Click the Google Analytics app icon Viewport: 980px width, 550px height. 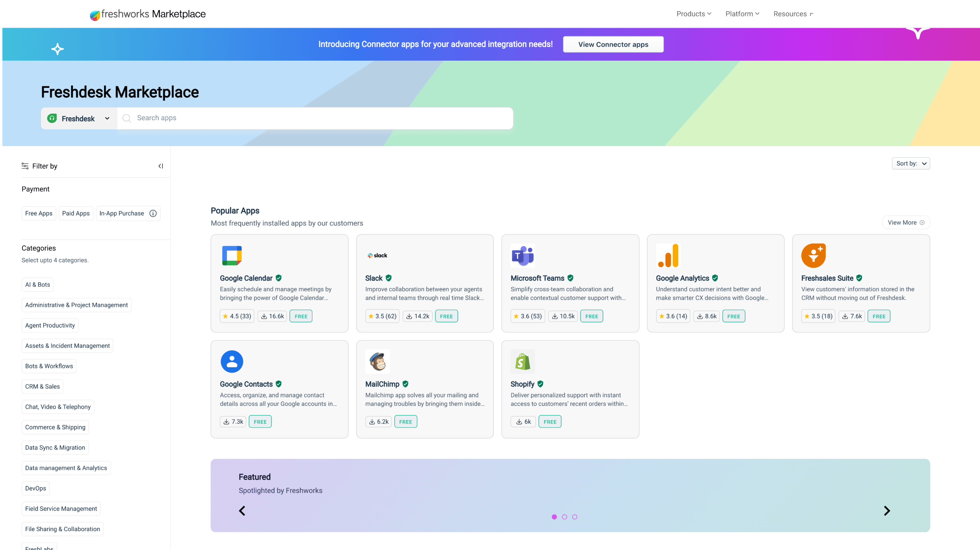click(x=668, y=255)
